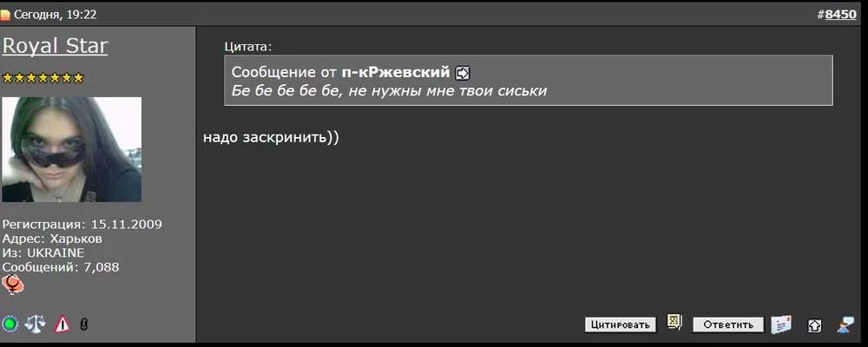Click the multi-quote notepad icon

(x=674, y=323)
